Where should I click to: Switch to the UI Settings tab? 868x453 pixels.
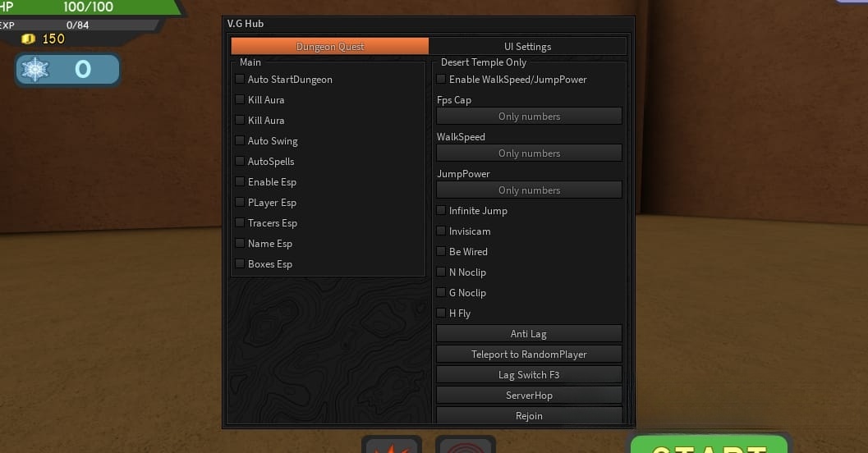(x=527, y=47)
